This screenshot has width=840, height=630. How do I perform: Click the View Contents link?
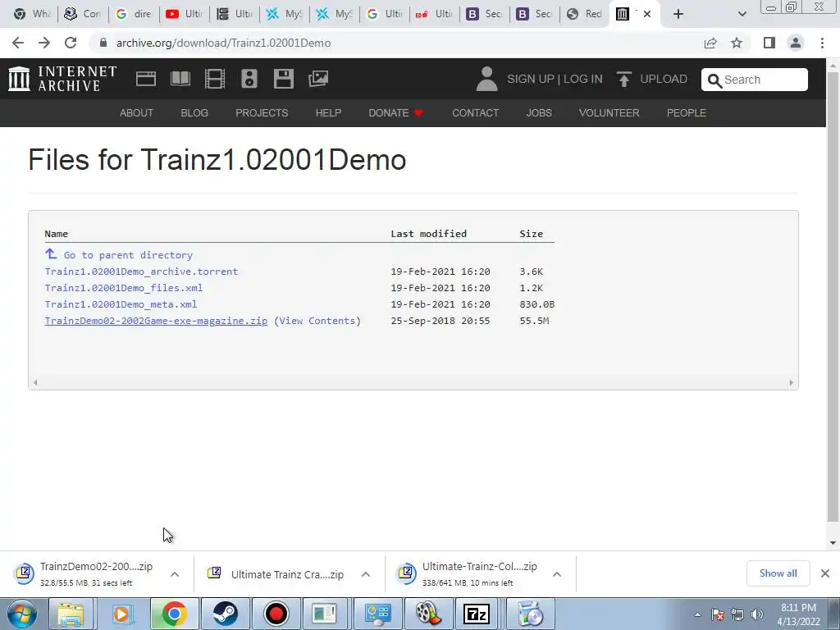click(317, 321)
